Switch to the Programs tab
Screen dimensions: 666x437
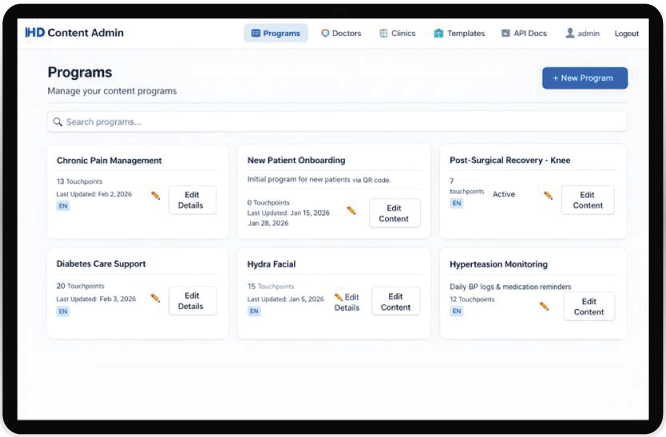point(276,33)
